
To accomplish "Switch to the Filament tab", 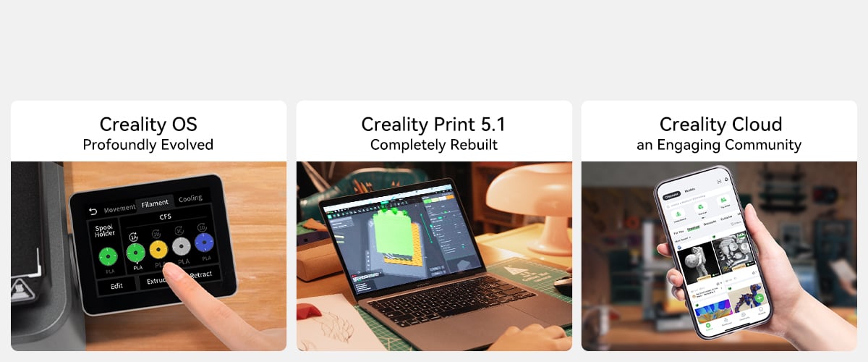I will 156,203.
